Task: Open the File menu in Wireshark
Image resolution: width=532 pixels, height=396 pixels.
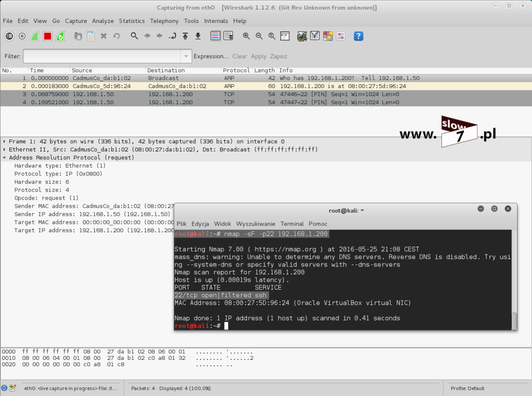Action: [8, 21]
